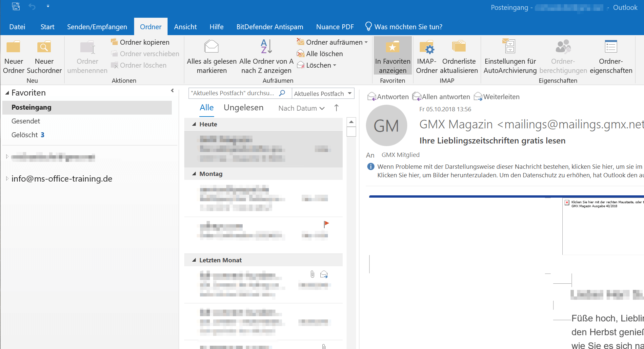Minimize the folder pane with the arrow

pos(172,91)
